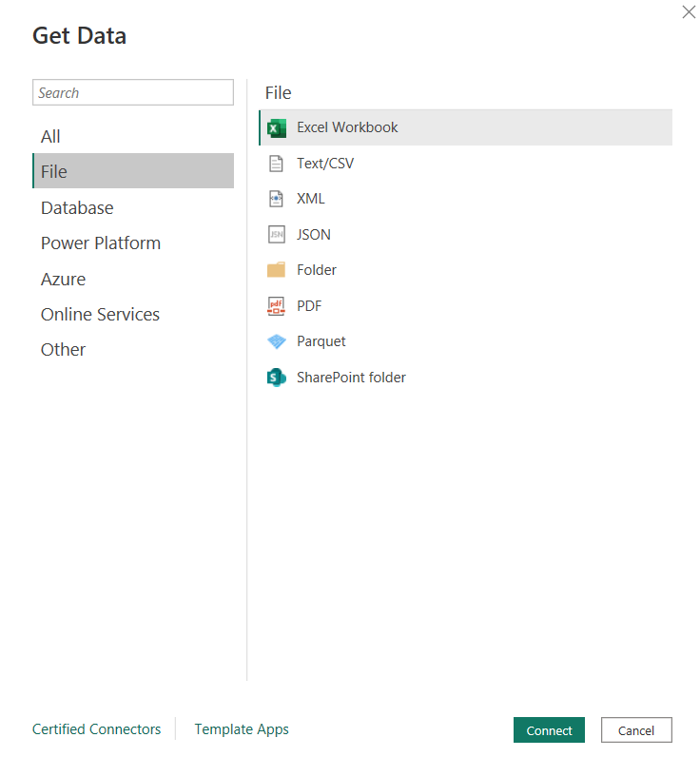The image size is (700, 757).
Task: Open the Certified Connectors link
Action: click(x=97, y=729)
